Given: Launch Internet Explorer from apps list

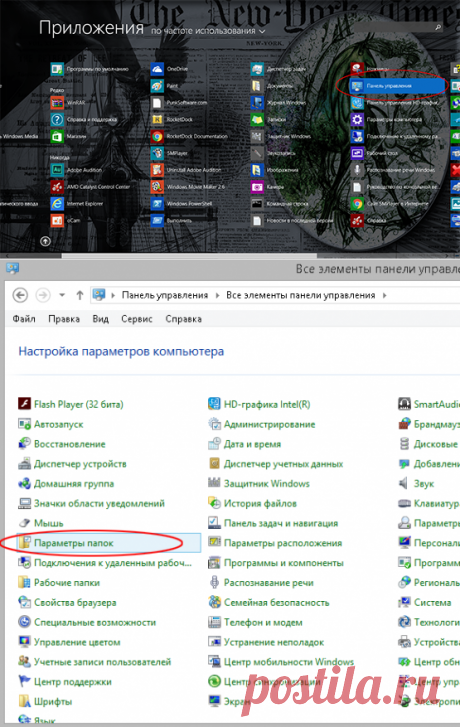Looking at the screenshot, I should coord(77,204).
